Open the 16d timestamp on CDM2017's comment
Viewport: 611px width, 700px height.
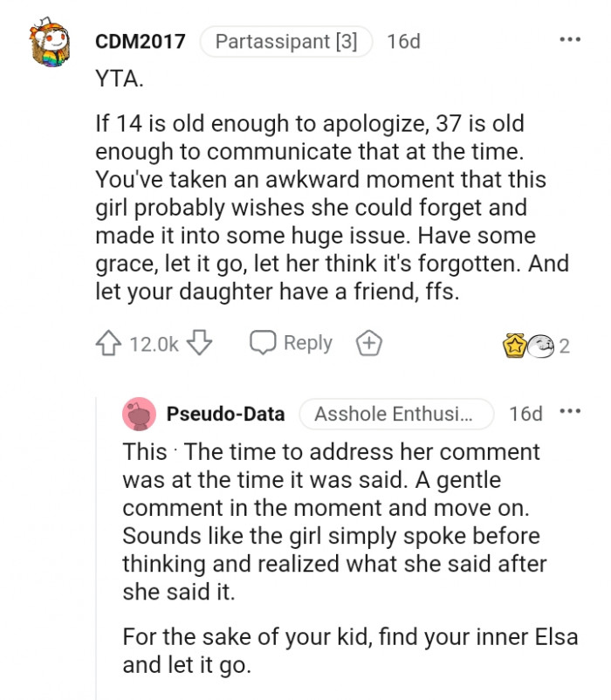pyautogui.click(x=402, y=41)
